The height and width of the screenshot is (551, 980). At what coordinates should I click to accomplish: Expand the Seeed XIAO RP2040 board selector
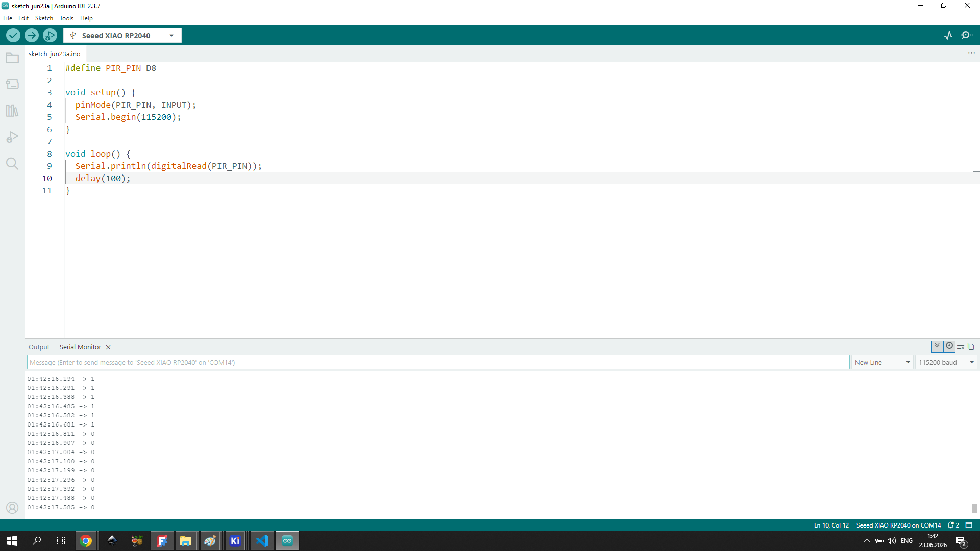point(122,36)
